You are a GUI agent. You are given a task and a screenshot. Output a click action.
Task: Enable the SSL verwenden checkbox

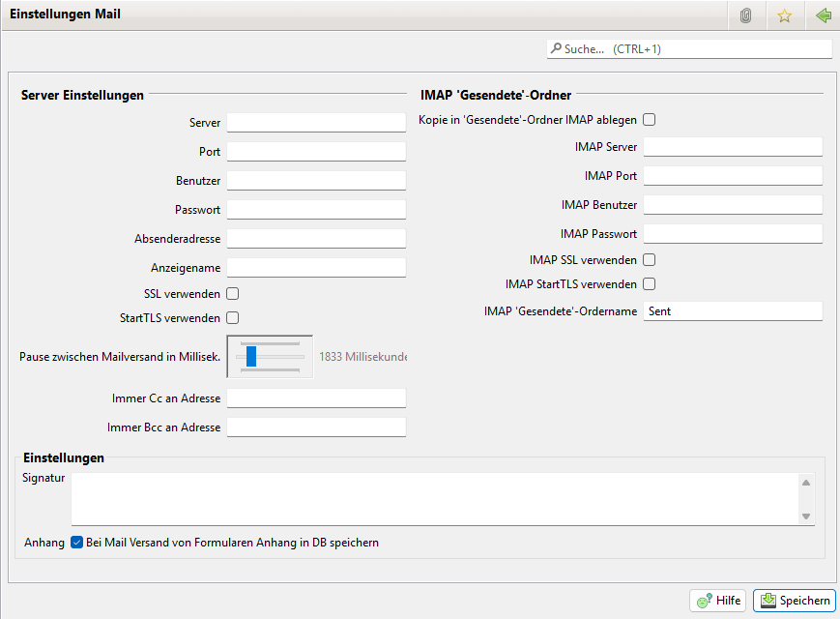pyautogui.click(x=233, y=293)
